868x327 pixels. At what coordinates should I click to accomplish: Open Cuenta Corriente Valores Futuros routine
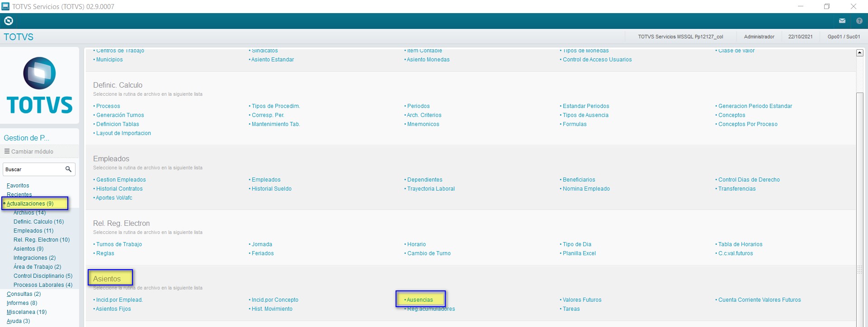[759, 300]
